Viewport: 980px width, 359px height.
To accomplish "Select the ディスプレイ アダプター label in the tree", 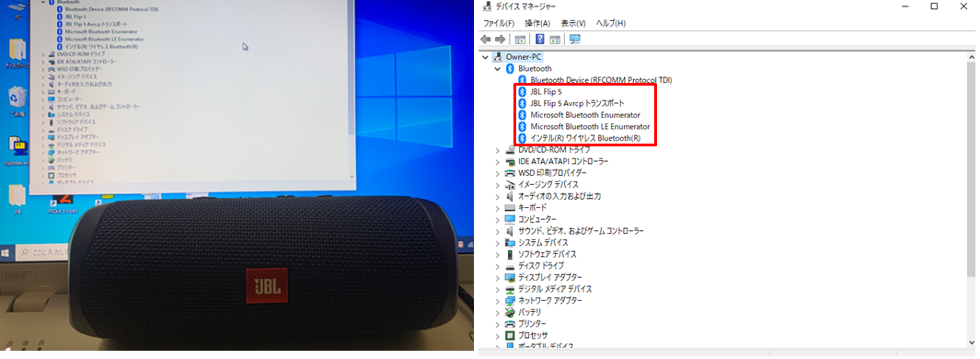I will pos(550,278).
